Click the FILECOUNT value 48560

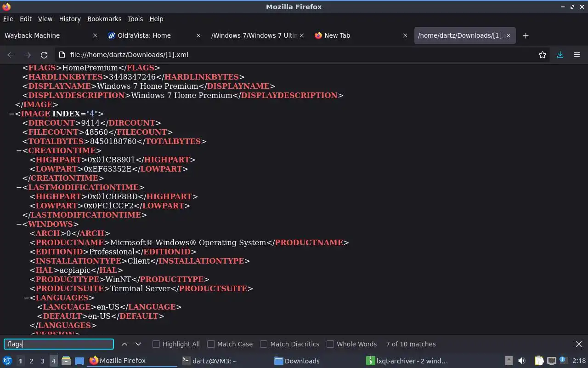[x=96, y=132]
